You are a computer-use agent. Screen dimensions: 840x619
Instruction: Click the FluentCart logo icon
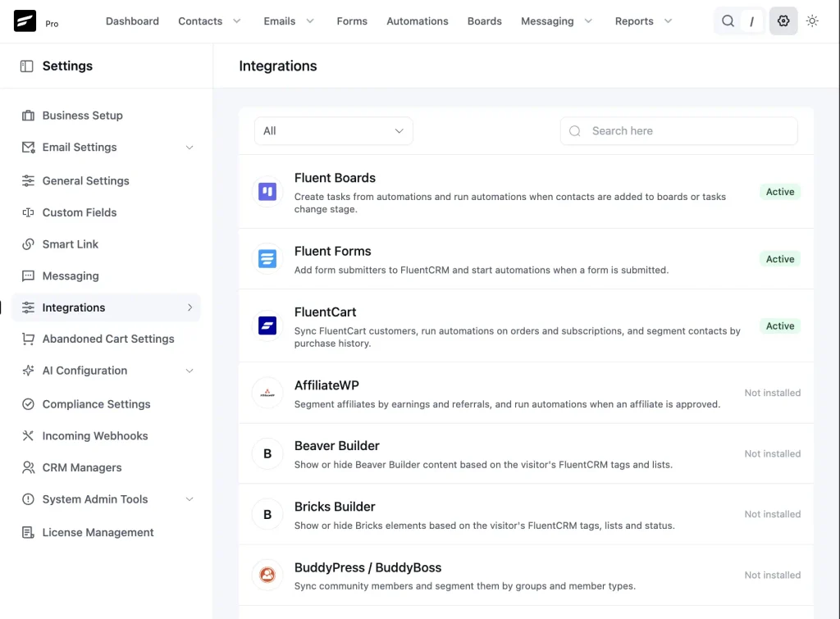[x=267, y=325]
